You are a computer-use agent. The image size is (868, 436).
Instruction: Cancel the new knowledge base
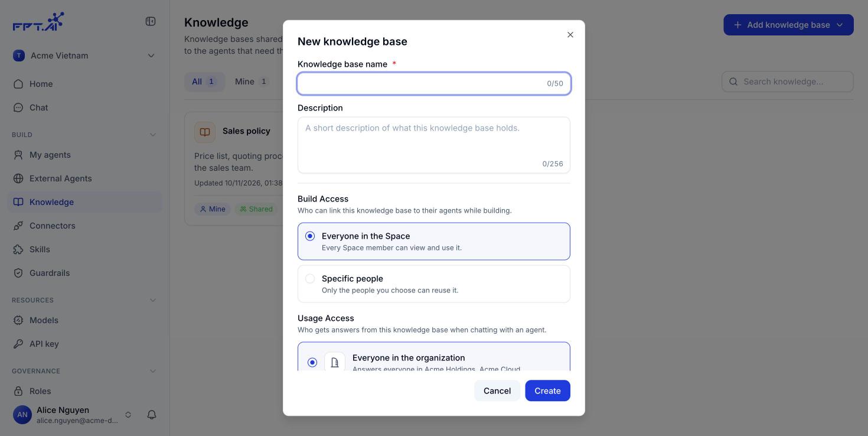[x=497, y=391]
